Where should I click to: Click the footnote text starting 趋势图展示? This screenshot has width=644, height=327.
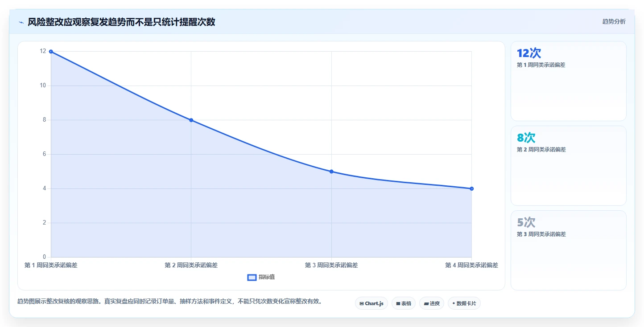[x=169, y=302]
